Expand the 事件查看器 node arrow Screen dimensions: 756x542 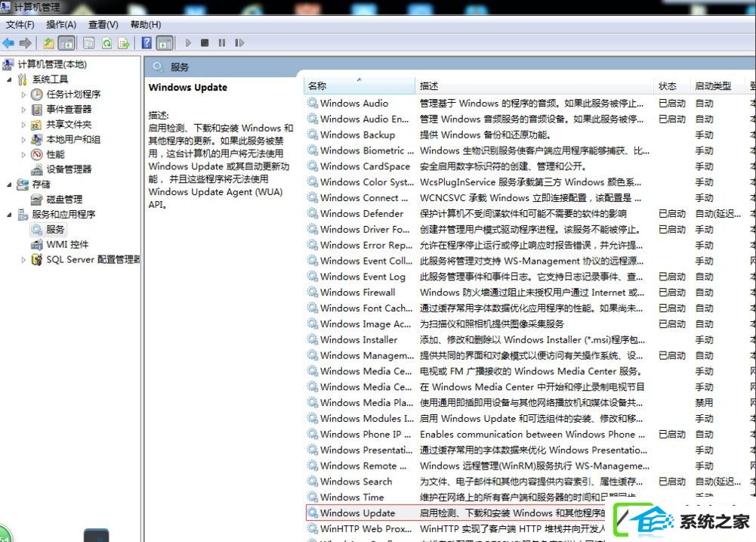[x=23, y=110]
